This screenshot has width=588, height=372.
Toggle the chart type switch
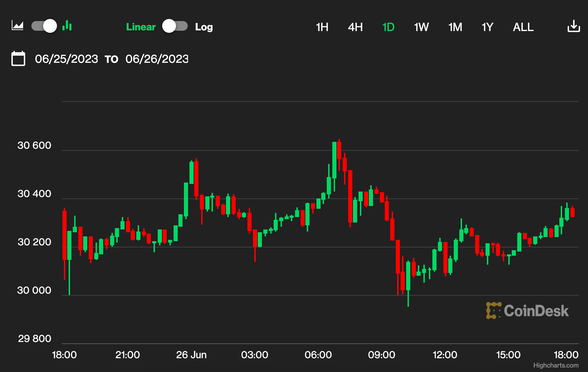44,26
